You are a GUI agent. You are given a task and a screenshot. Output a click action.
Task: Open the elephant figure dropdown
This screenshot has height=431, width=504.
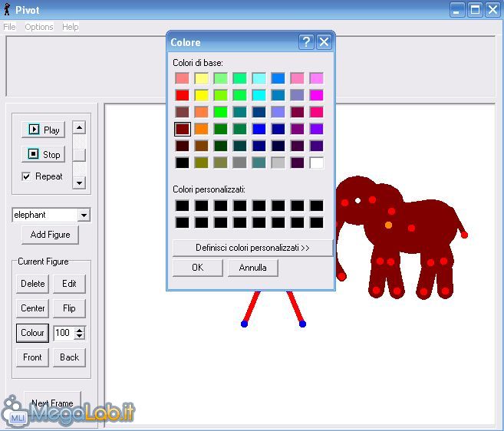pyautogui.click(x=84, y=215)
